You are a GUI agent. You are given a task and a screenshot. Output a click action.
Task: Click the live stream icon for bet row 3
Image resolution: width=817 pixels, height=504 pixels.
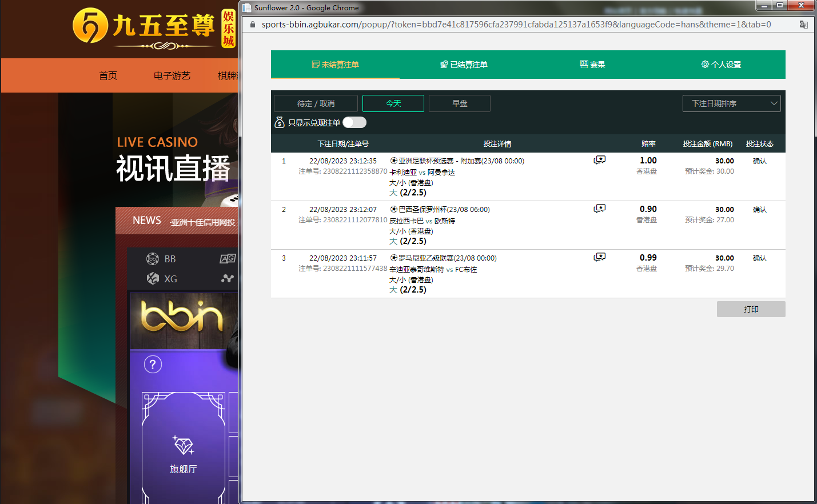point(599,257)
